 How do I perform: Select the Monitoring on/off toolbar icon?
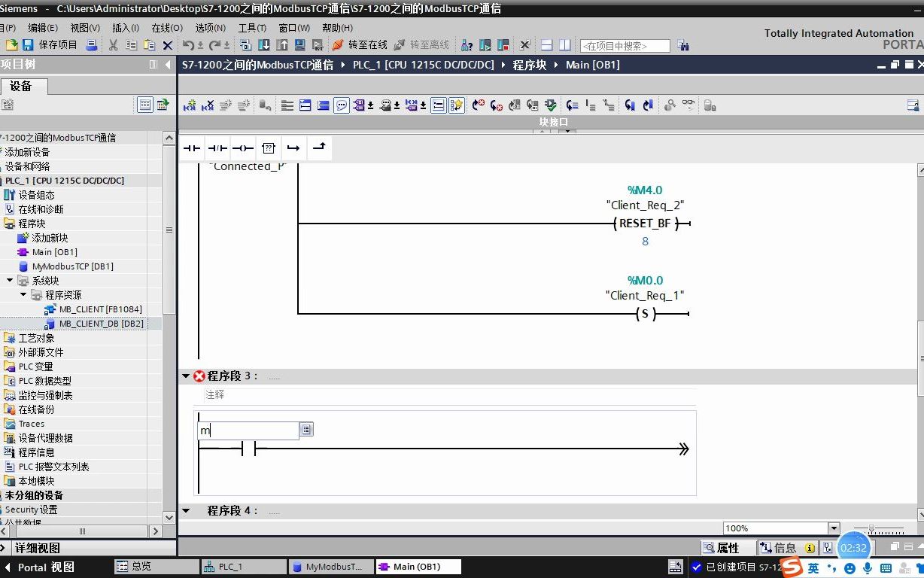pyautogui.click(x=687, y=105)
